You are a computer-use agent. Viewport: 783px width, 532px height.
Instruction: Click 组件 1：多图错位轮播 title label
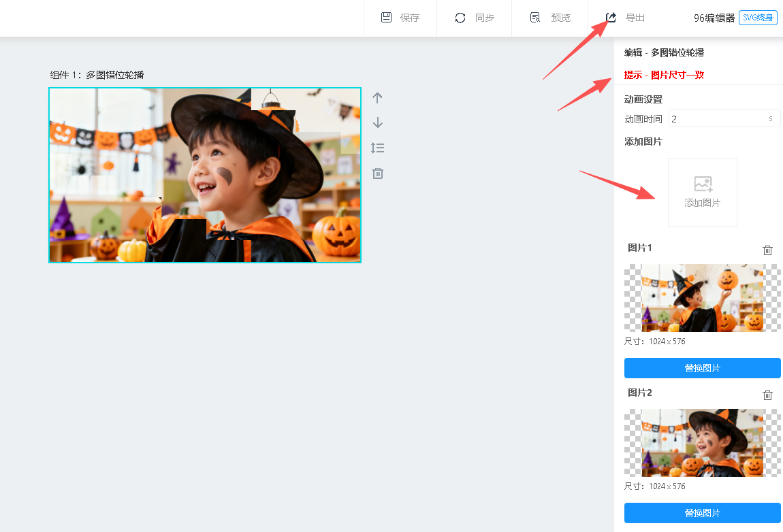coord(97,75)
